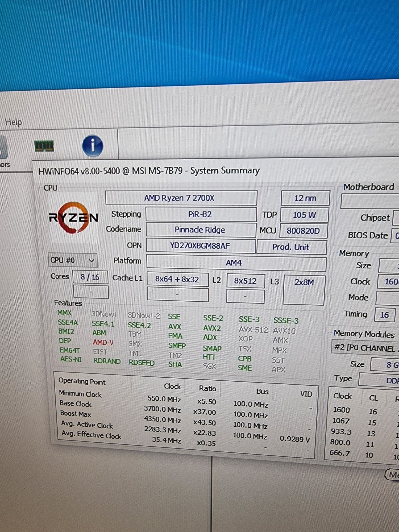Viewport: 399px width, 532px height.
Task: Click the L3 cache value 2x8M
Action: (304, 290)
